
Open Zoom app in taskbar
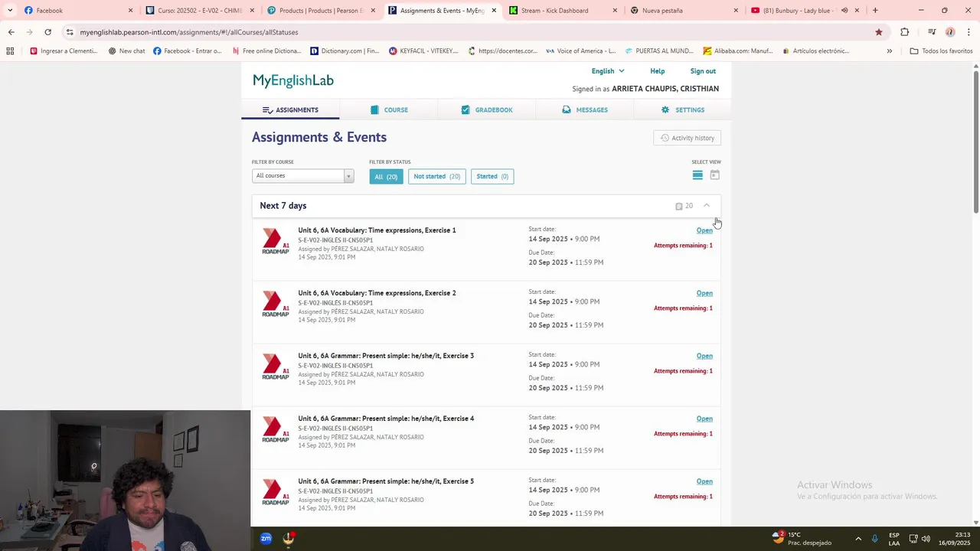266,539
